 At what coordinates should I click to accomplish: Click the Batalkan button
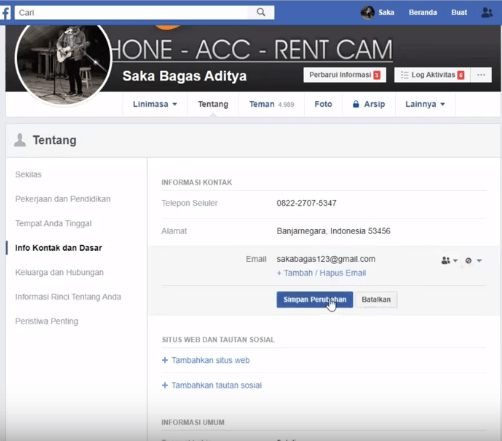(x=376, y=300)
